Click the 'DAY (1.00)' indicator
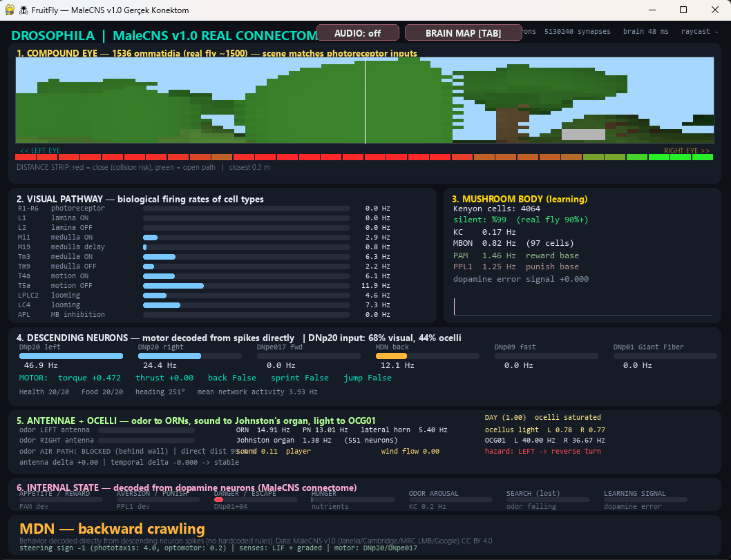 coord(505,418)
